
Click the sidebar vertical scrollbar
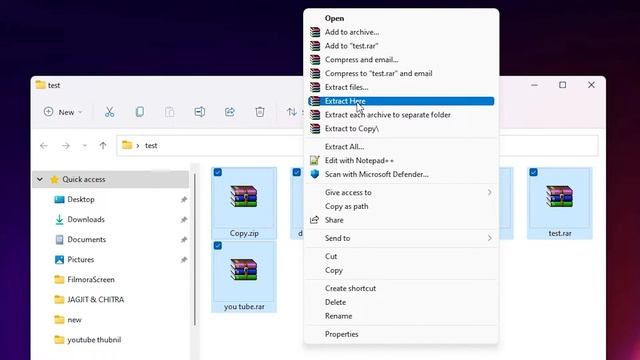195,250
